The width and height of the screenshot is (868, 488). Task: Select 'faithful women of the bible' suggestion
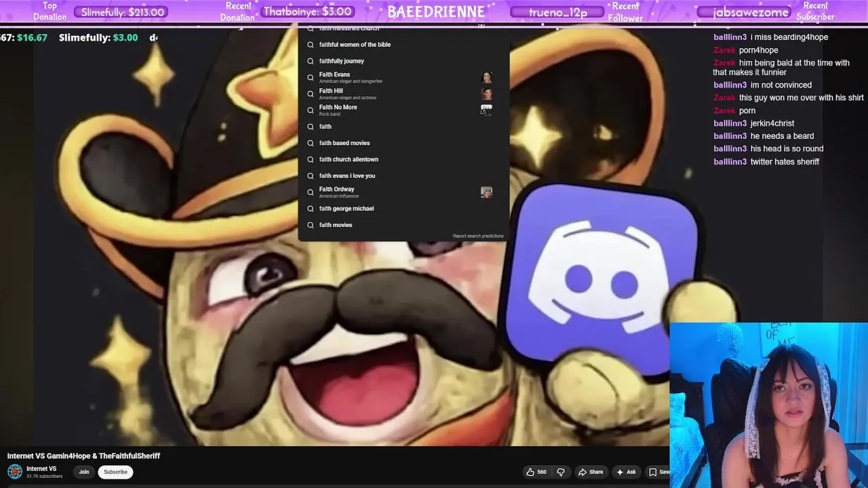point(403,45)
